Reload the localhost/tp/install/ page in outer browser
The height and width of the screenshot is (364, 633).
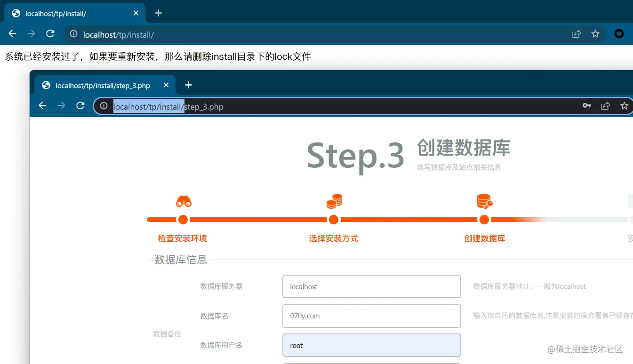[x=50, y=34]
